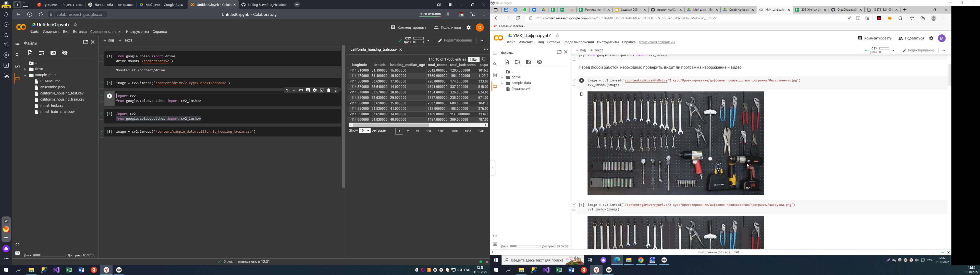Copy link to cell via chain icon
Screen dimensions: 980x275
301,90
